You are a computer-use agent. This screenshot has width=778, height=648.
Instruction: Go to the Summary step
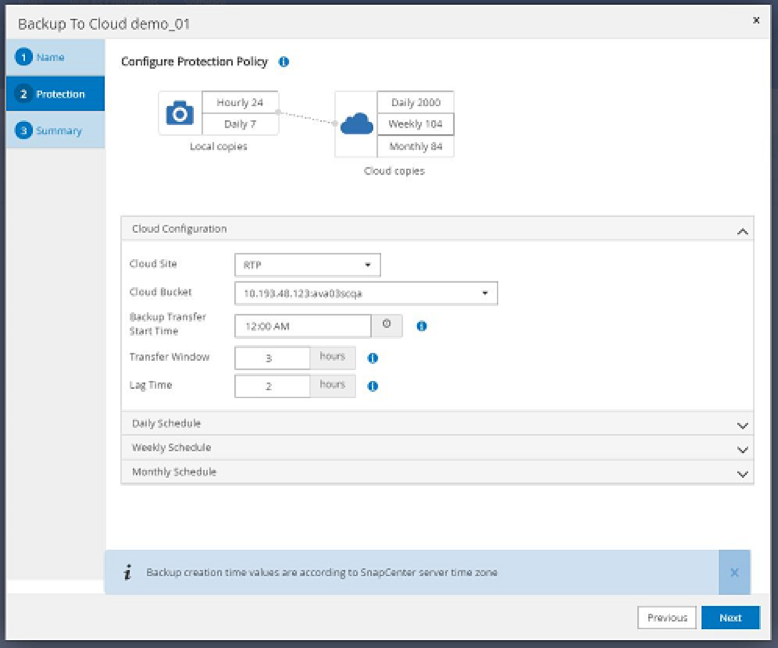(54, 131)
